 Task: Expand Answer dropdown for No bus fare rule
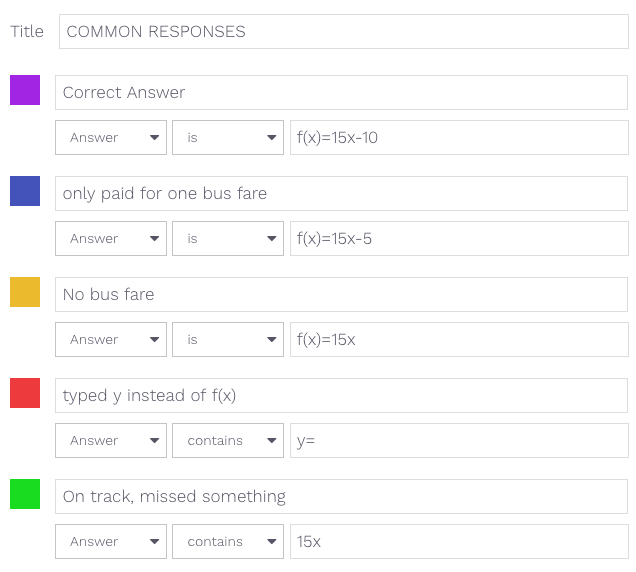tap(111, 340)
